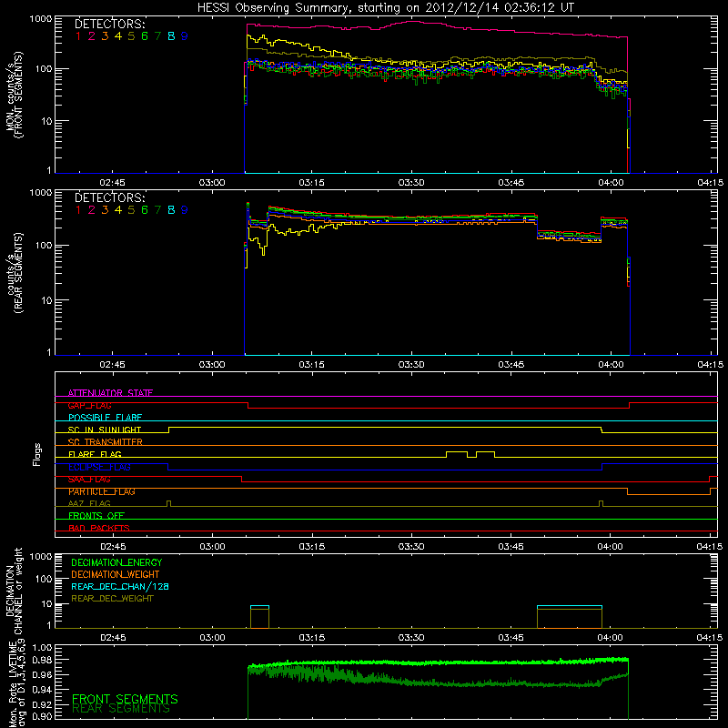This screenshot has width=728, height=728.
Task: Click the DECIMATION CHANNEL or weight axis title
Action: (x=14, y=591)
